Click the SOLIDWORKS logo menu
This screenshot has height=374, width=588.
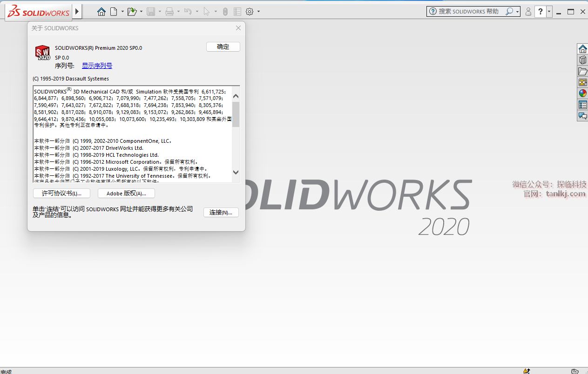(40, 12)
